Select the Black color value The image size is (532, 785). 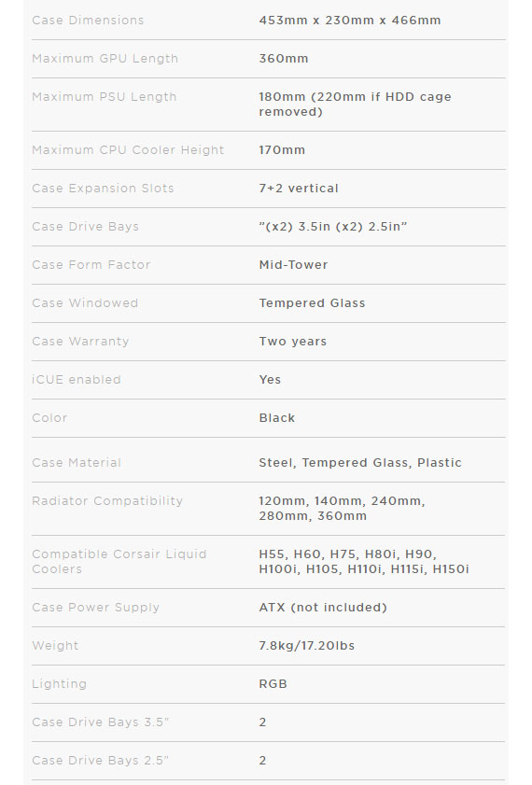tap(277, 417)
